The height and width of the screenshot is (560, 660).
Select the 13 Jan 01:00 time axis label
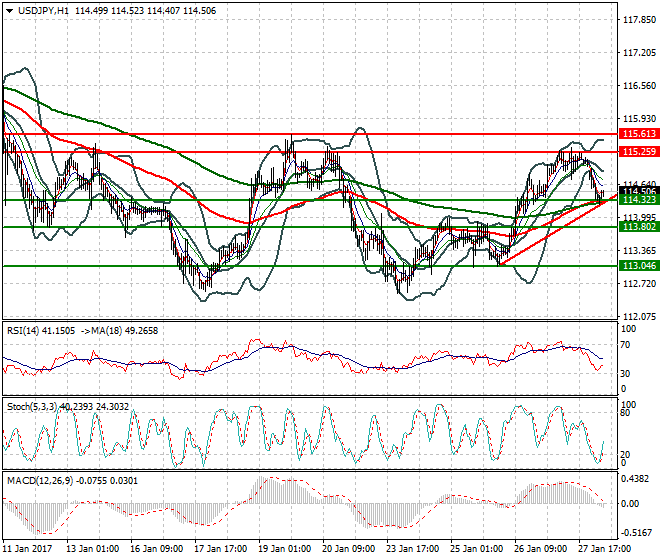tap(93, 549)
